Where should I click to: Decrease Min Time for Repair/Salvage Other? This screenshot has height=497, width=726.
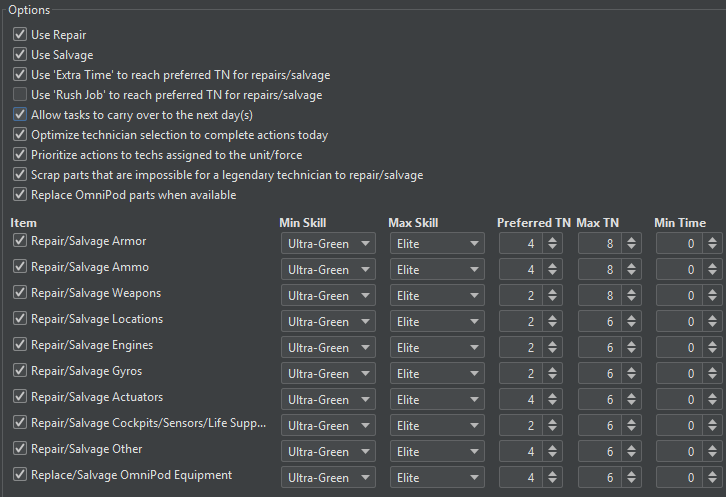tap(711, 455)
